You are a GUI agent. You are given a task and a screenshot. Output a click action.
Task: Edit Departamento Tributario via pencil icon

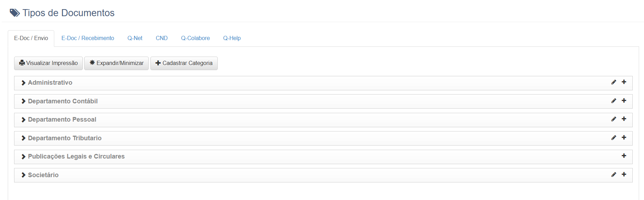(x=614, y=138)
